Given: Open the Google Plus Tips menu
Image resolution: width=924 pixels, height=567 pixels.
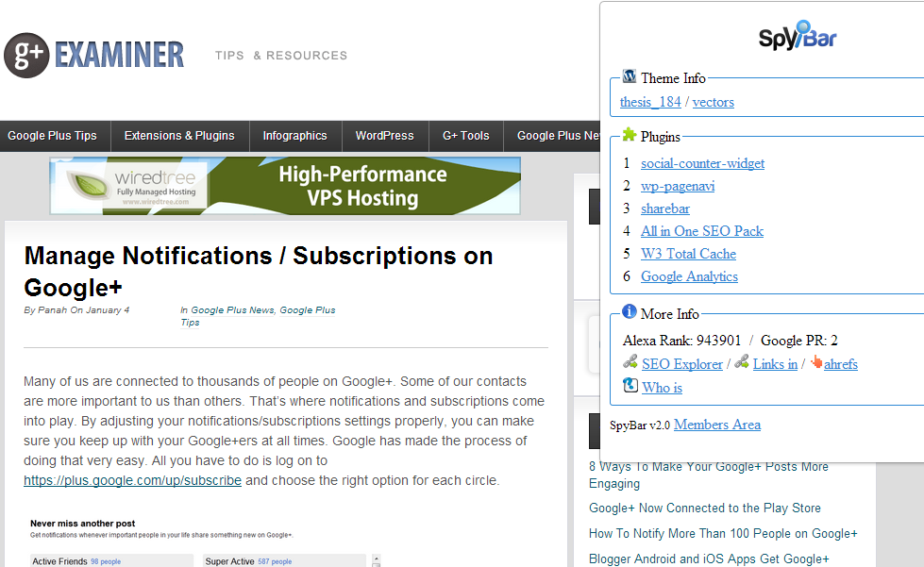Looking at the screenshot, I should (x=53, y=136).
